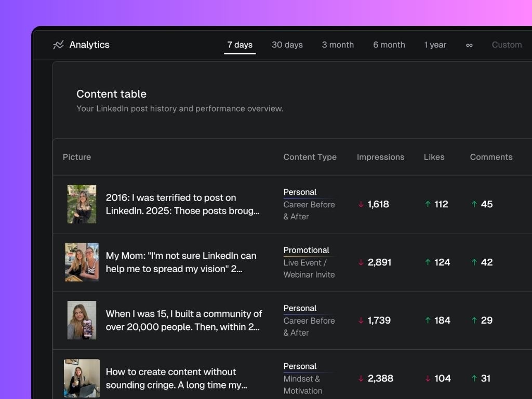Screen dimensions: 532x399
Task: Sort by Comments column header
Action: point(491,157)
